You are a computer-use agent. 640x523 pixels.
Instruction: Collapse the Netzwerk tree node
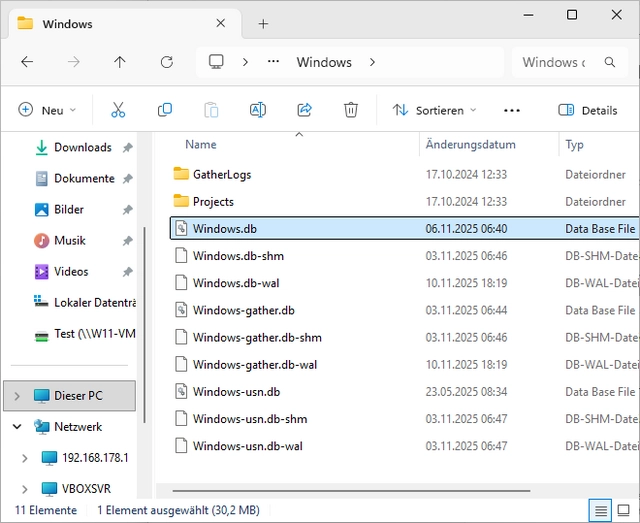point(17,427)
